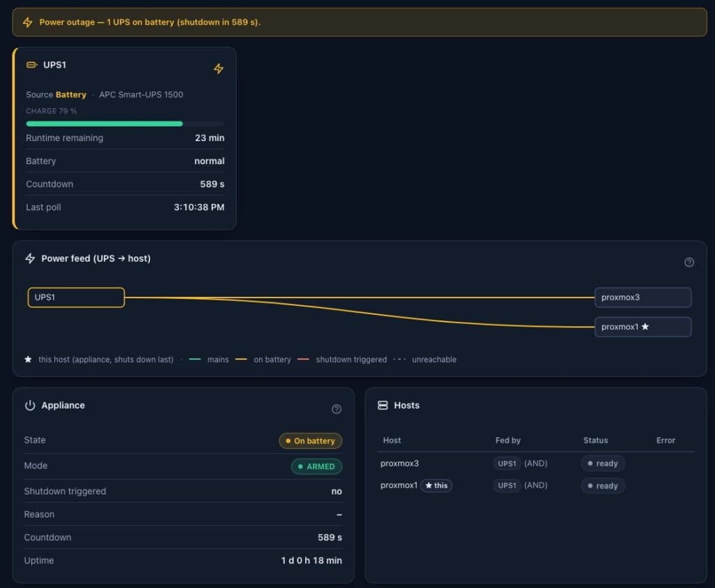Click the Appliance power icon
The height and width of the screenshot is (588, 715).
tap(30, 405)
